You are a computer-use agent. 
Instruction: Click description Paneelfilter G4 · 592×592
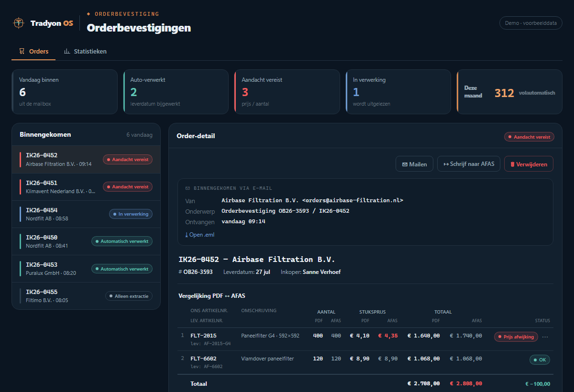270,336
